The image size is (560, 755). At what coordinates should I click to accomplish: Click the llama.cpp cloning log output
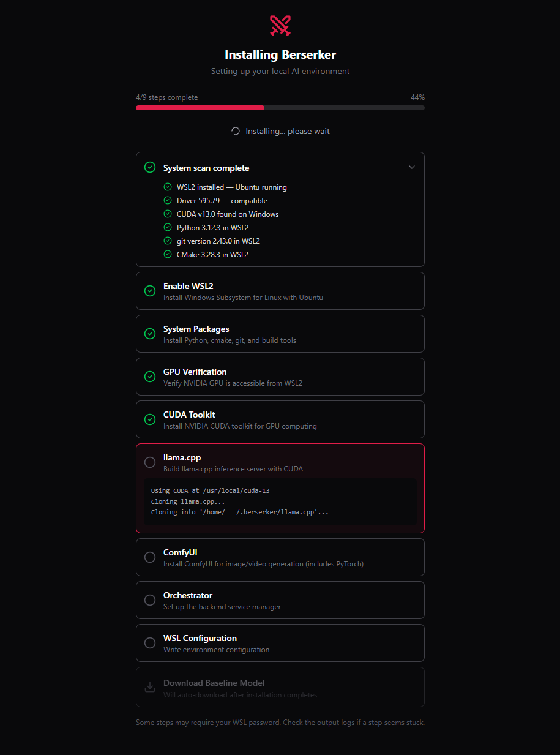(240, 501)
